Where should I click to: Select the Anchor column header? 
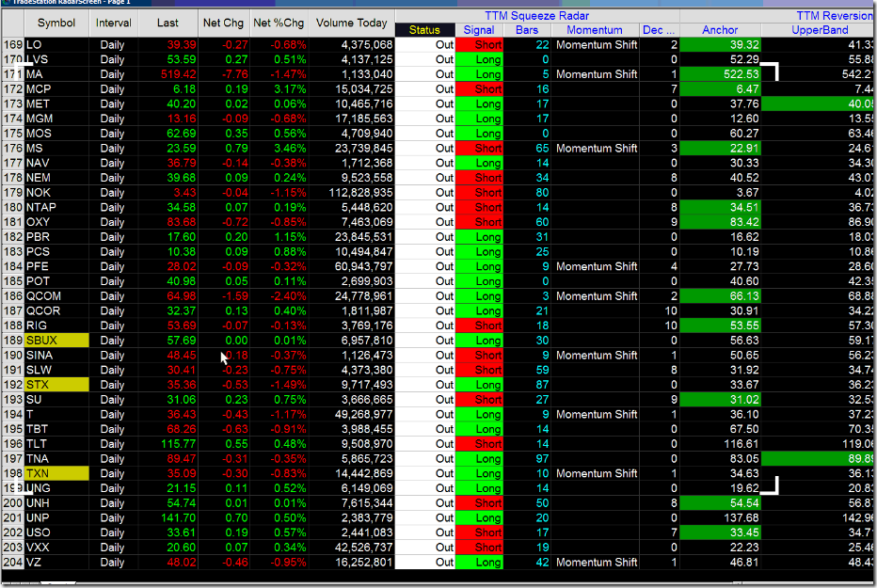(x=720, y=30)
